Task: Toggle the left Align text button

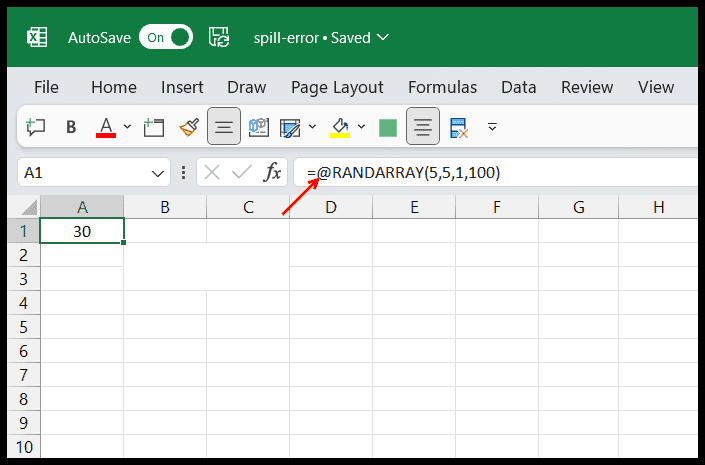Action: [x=224, y=126]
